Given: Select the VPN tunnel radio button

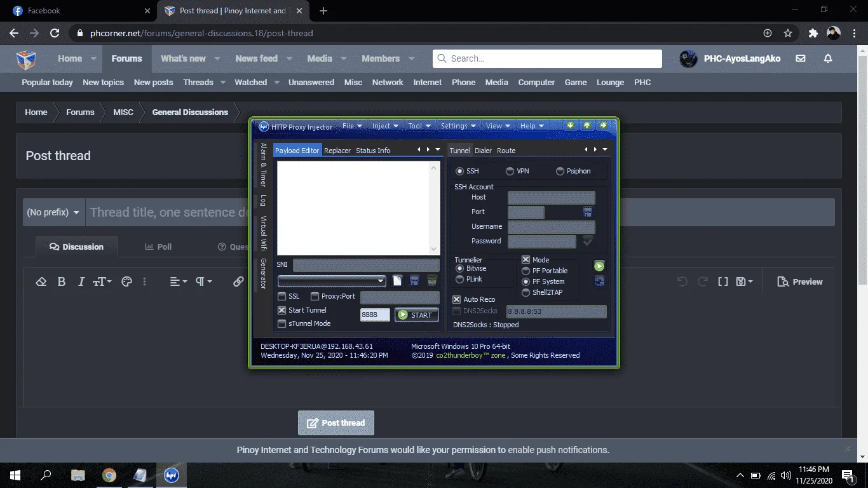Looking at the screenshot, I should click(x=510, y=171).
